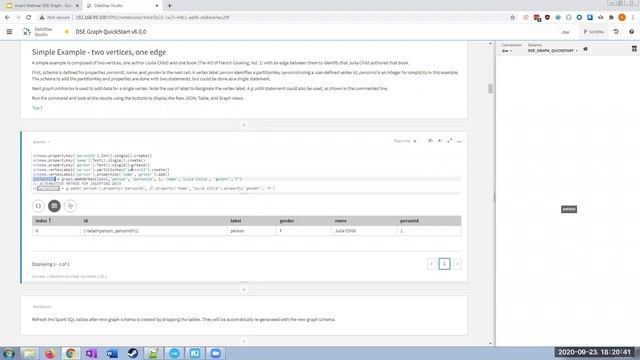The width and height of the screenshot is (640, 360).
Task: Open Chrome from the taskbar
Action: pos(71,353)
